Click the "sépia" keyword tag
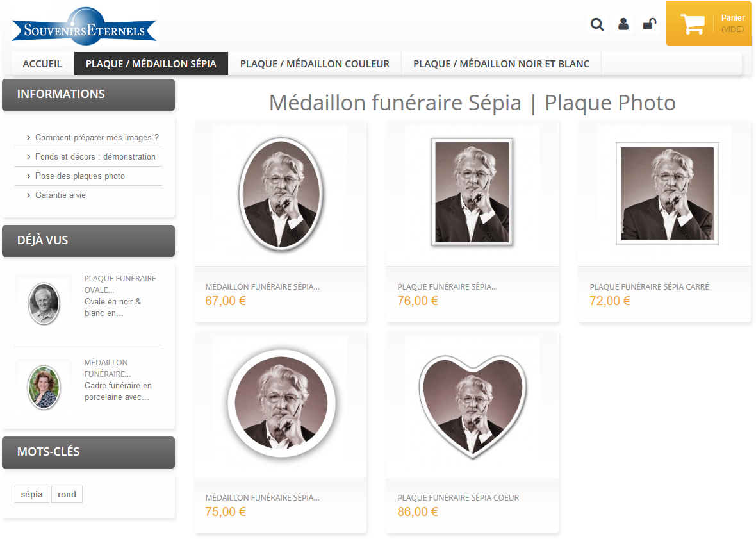756x539 pixels. click(32, 495)
